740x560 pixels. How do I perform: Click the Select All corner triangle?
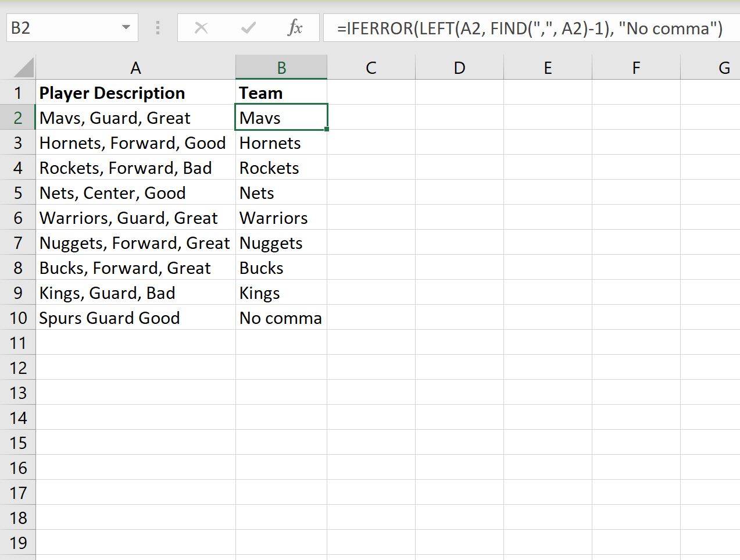(x=23, y=67)
